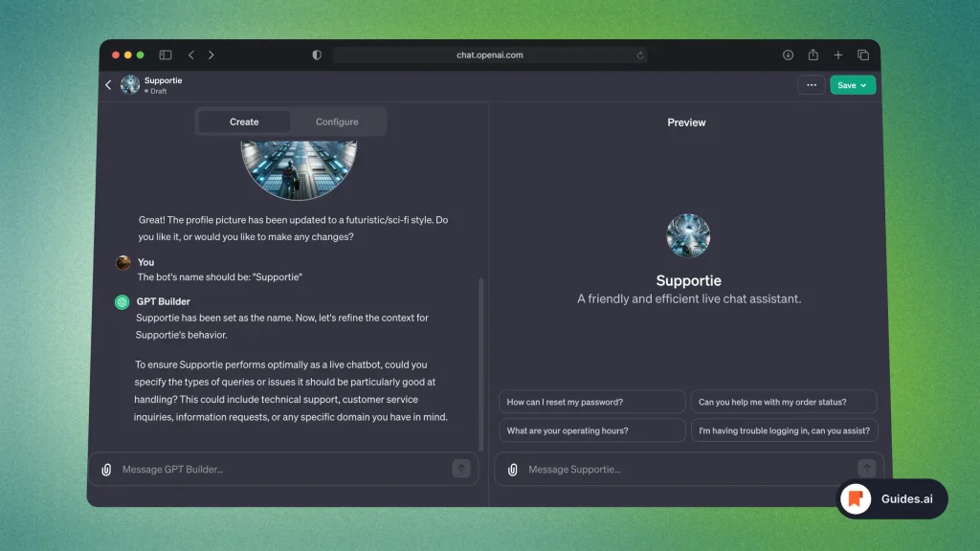This screenshot has width=980, height=551.
Task: Show tab overview icon in Safari
Action: 863,55
